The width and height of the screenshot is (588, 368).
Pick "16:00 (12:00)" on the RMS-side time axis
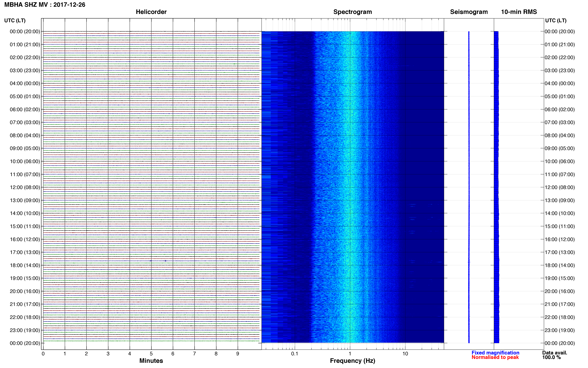coord(560,239)
